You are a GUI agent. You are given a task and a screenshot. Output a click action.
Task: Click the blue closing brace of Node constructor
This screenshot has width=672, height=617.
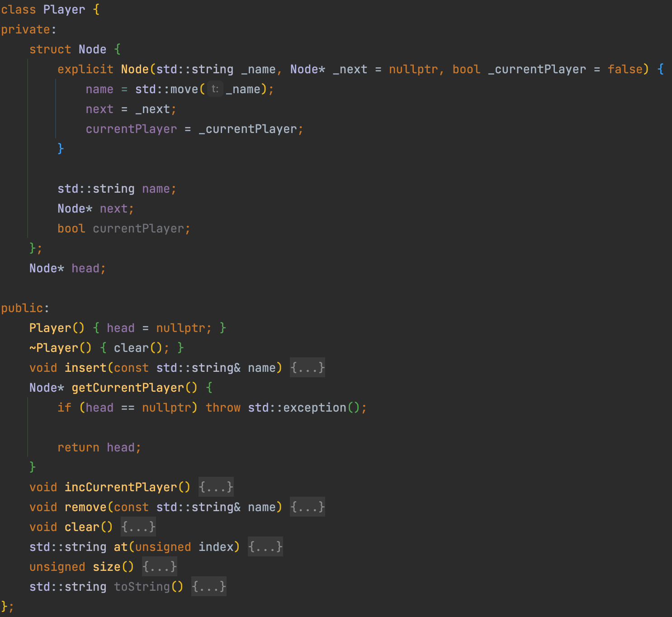coord(61,148)
